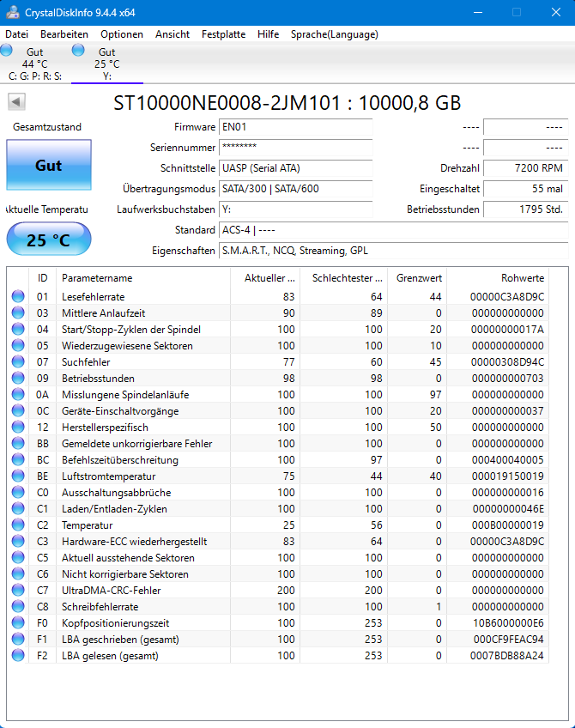
Task: Click the Drehzahl value 7200 RPM
Action: (x=526, y=168)
